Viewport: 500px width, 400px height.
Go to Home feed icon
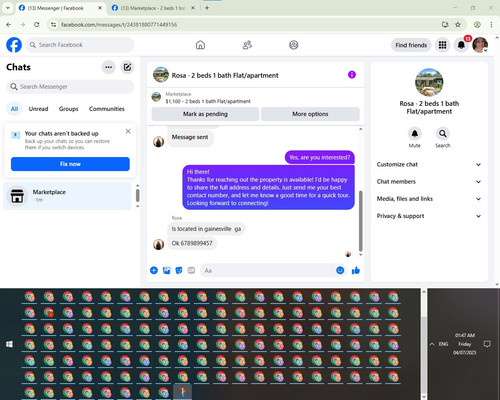[x=200, y=45]
